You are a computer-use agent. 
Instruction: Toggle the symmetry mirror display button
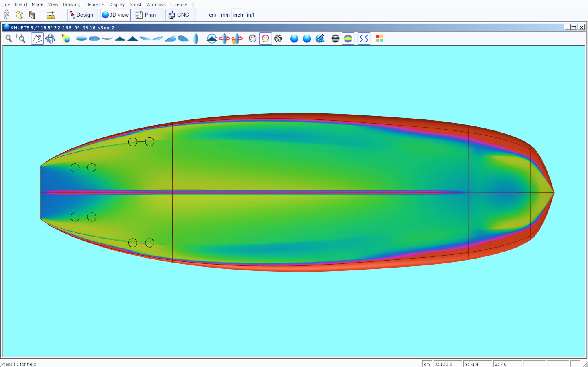pos(364,39)
